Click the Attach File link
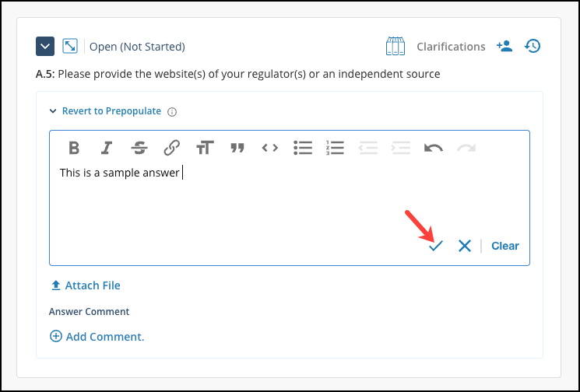Viewport: 580px width, 392px height. click(86, 285)
